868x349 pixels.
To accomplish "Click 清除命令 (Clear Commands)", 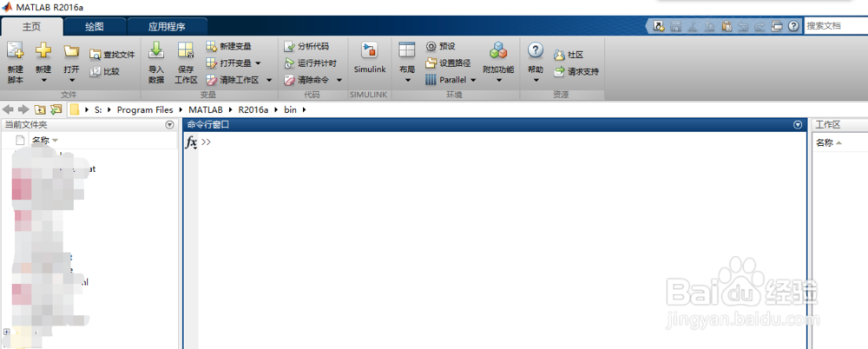I will 306,80.
